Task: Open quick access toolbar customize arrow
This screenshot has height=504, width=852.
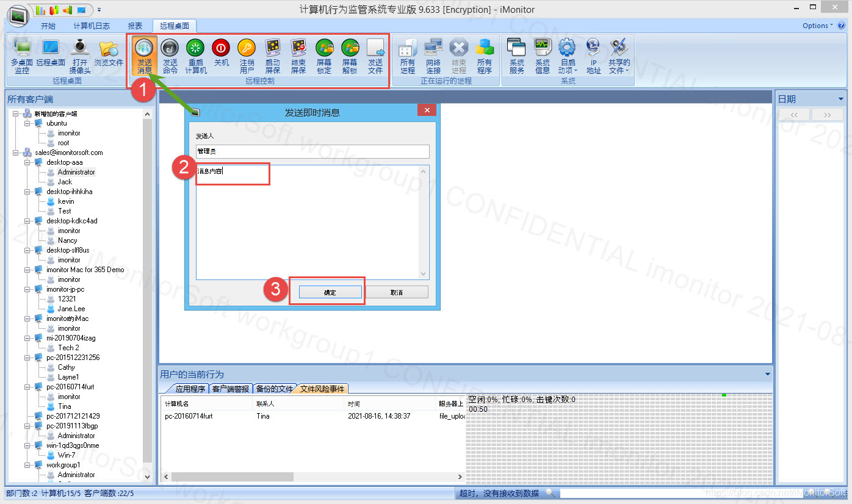Action: 99,10
